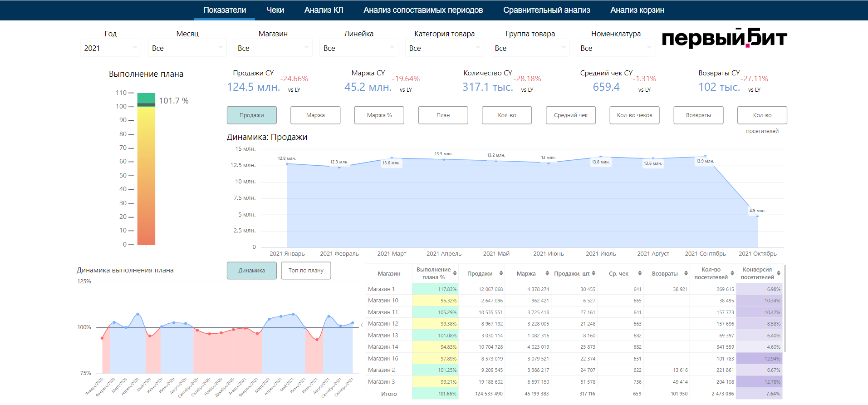
Task: Click the table's vertical scrollbar
Action: pyautogui.click(x=785, y=309)
